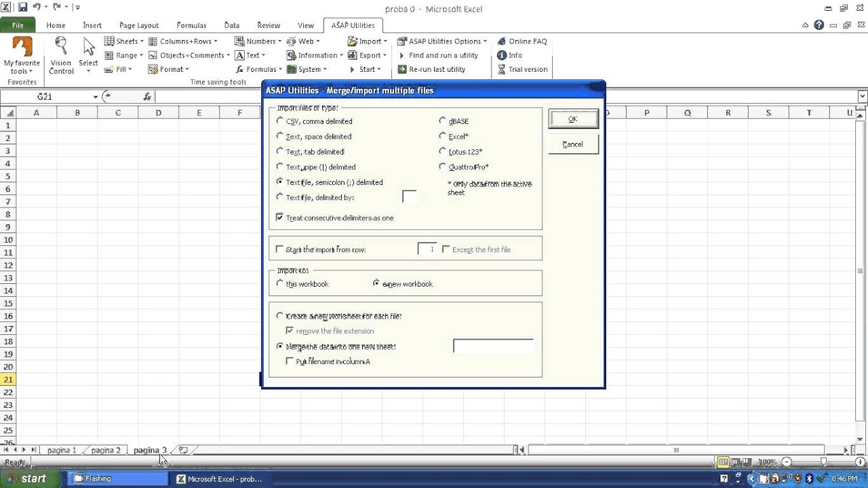Open the Text utilities dropdown

point(250,56)
